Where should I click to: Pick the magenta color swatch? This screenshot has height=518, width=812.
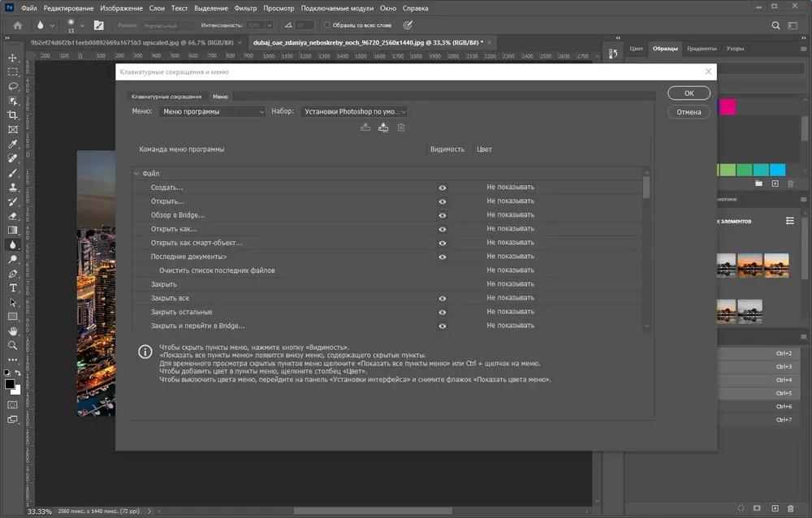(x=727, y=106)
